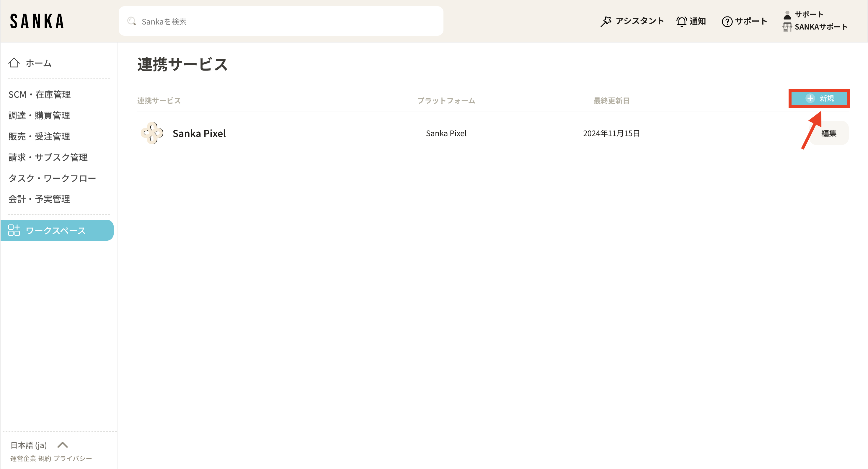Viewport: 868px width, 469px height.
Task: Click the search magnifier icon
Action: (131, 21)
